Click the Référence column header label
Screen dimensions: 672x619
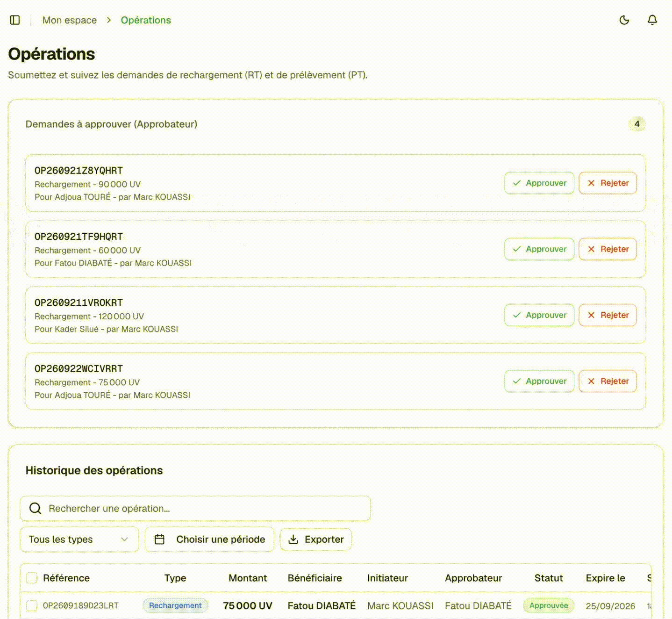point(66,578)
